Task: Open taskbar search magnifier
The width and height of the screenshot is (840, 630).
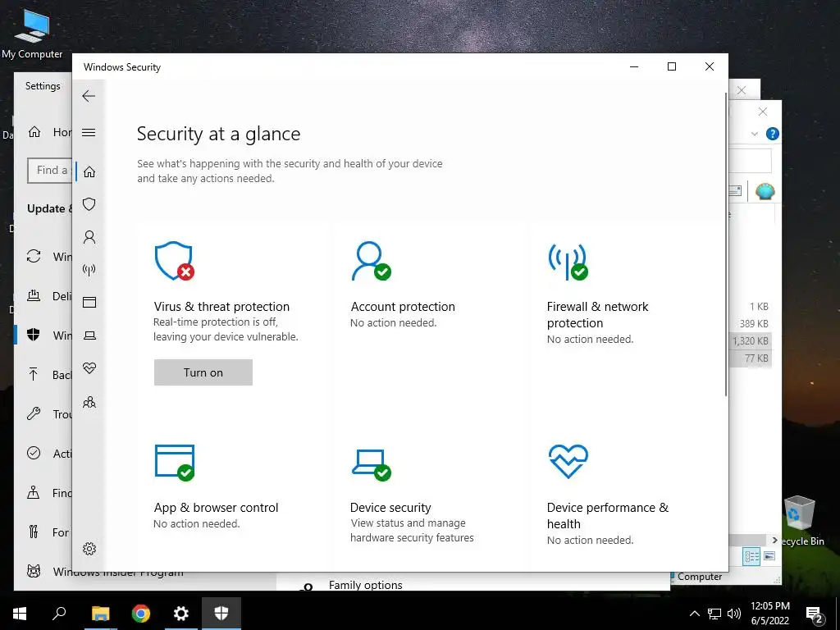Action: click(59, 614)
